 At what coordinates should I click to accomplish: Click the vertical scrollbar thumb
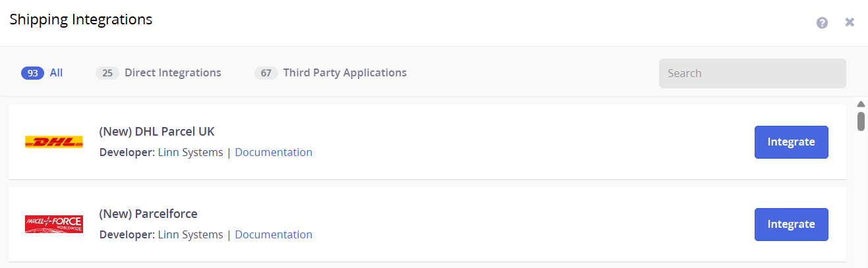click(x=861, y=121)
